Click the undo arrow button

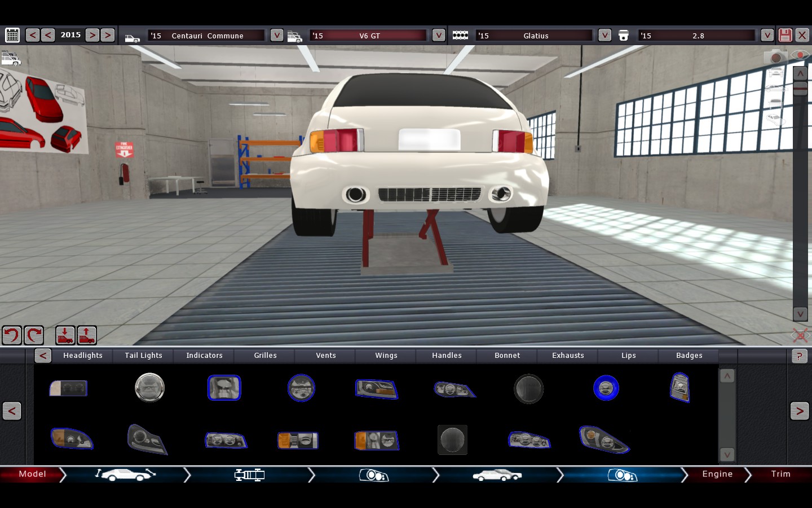12,335
